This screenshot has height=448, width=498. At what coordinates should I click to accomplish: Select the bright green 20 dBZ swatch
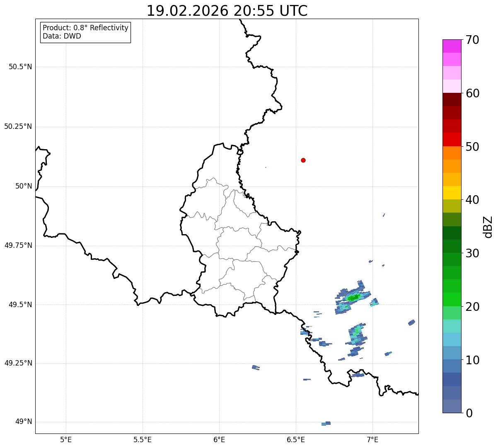(452, 300)
